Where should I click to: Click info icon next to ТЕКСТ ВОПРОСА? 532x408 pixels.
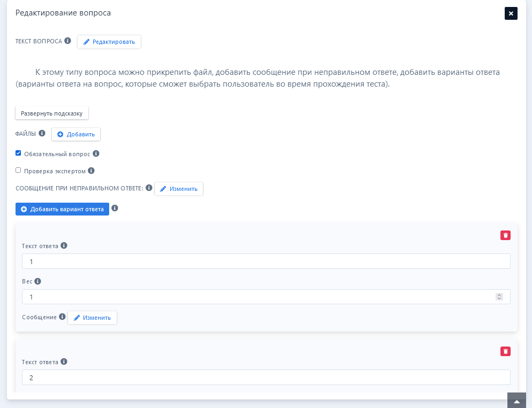(67, 41)
